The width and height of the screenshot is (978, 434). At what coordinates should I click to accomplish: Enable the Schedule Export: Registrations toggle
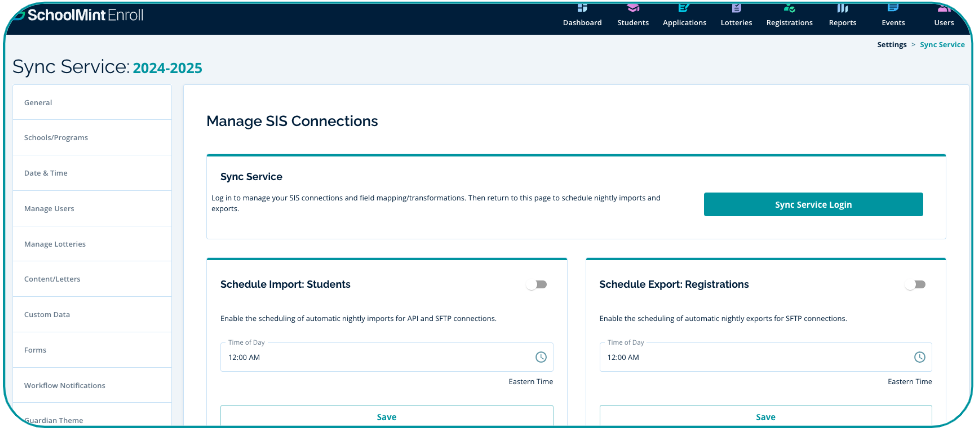916,285
